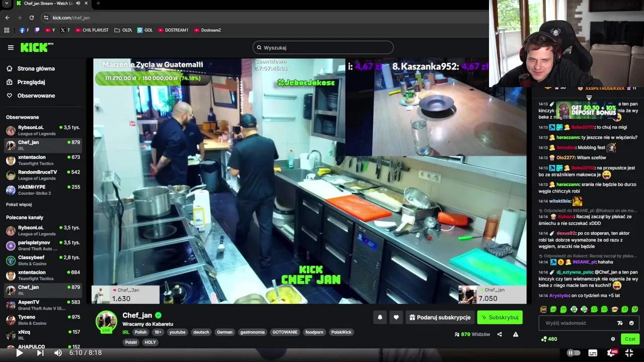Click the chat commands icon in message box
The width and height of the screenshot is (644, 362).
(x=620, y=323)
